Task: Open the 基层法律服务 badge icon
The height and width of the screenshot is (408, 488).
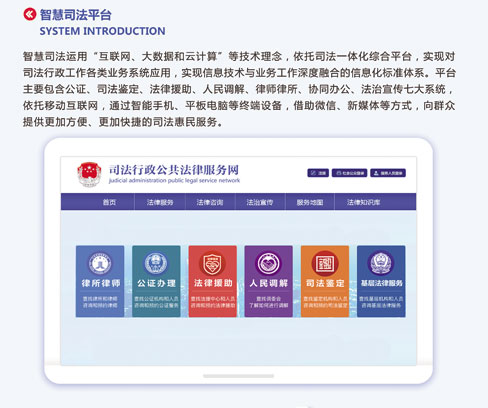Action: (x=381, y=263)
